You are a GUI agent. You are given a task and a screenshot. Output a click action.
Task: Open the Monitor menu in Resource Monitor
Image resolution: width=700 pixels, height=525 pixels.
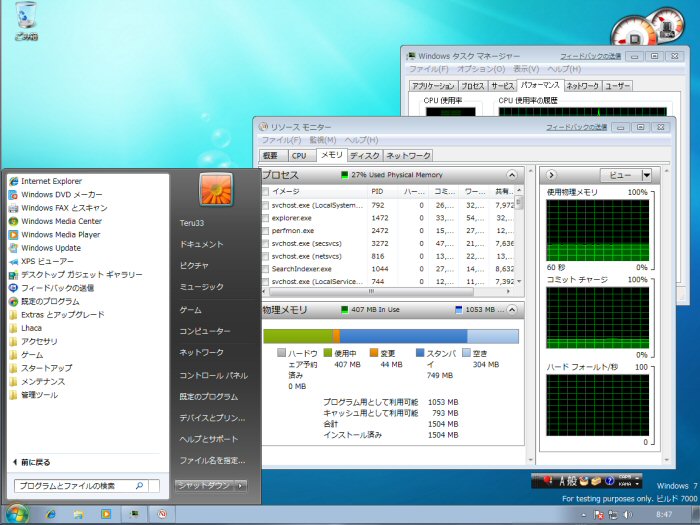(323, 140)
